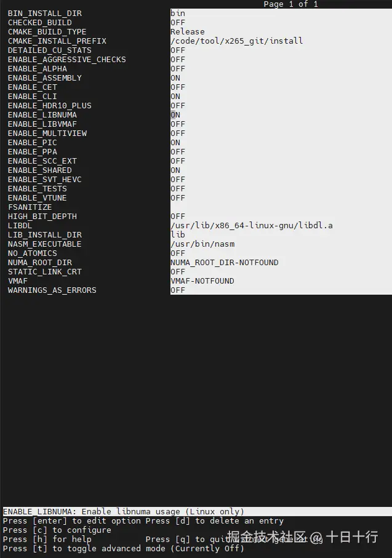Click the 'Press [c] to configure' hint

coord(57,530)
